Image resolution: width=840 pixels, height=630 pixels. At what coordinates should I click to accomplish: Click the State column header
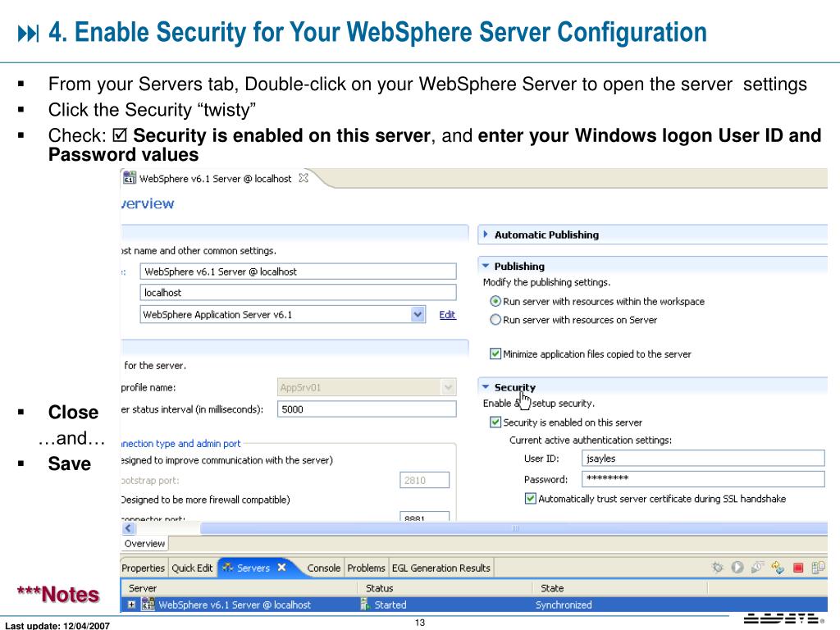click(x=620, y=588)
